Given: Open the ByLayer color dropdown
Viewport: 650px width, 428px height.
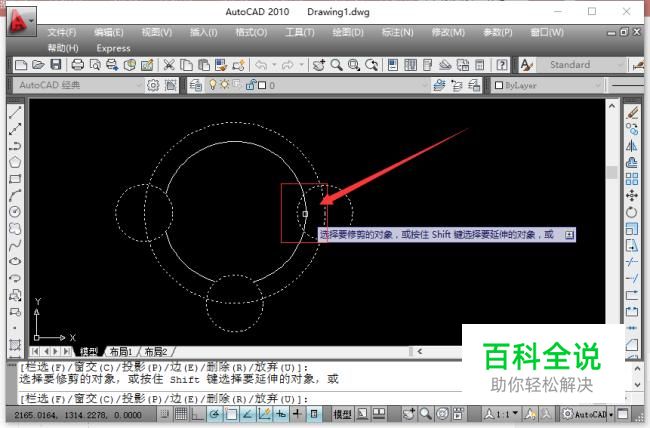Looking at the screenshot, I should pyautogui.click(x=547, y=85).
